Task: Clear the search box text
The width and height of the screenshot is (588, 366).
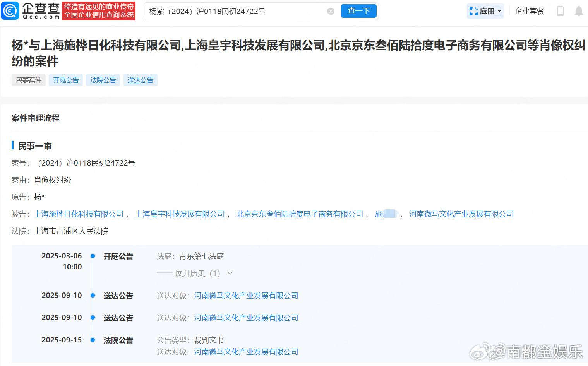Action: click(x=331, y=11)
